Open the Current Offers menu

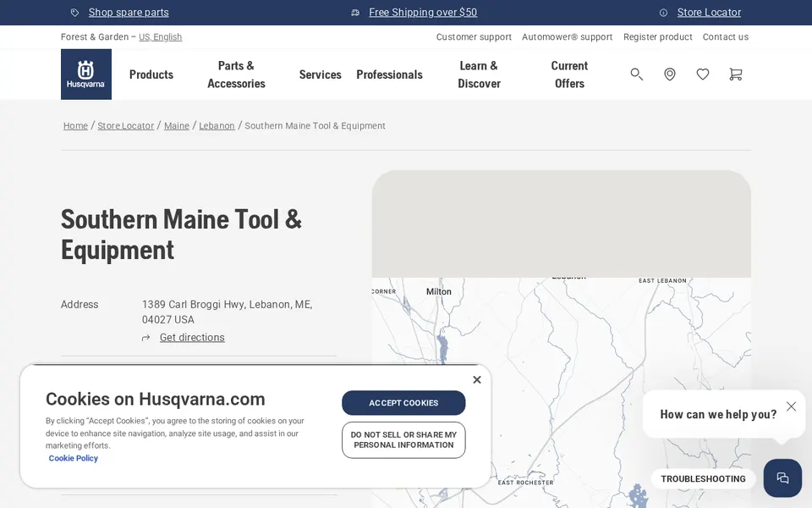coord(569,75)
